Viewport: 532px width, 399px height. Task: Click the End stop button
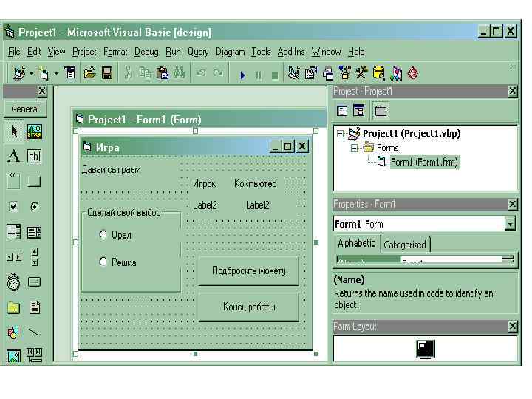point(275,75)
